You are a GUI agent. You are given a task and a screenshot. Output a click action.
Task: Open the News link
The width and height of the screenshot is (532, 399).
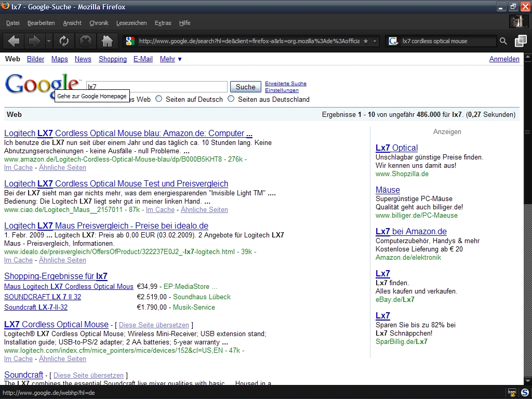(x=83, y=59)
